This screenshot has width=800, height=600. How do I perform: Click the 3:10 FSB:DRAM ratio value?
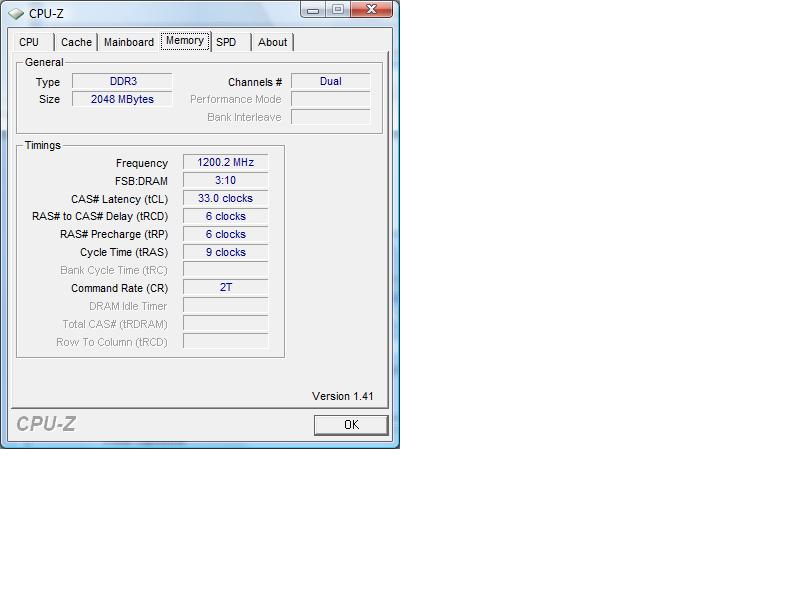pyautogui.click(x=226, y=181)
